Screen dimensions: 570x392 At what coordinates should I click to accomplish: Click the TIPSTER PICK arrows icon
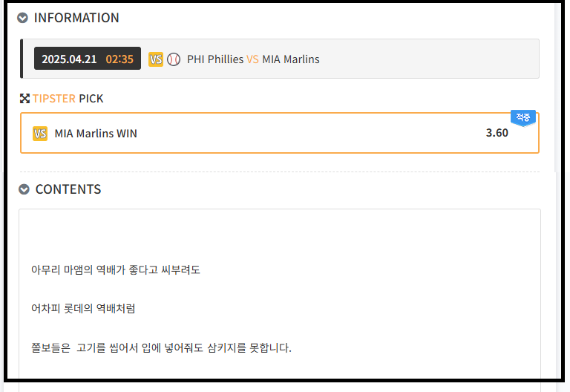point(24,98)
